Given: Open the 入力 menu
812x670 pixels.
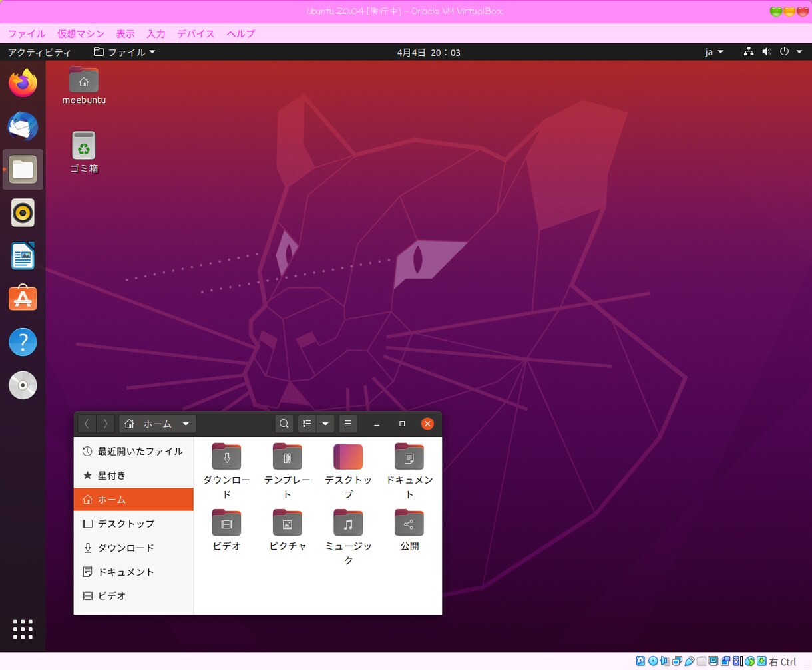Looking at the screenshot, I should [x=156, y=34].
